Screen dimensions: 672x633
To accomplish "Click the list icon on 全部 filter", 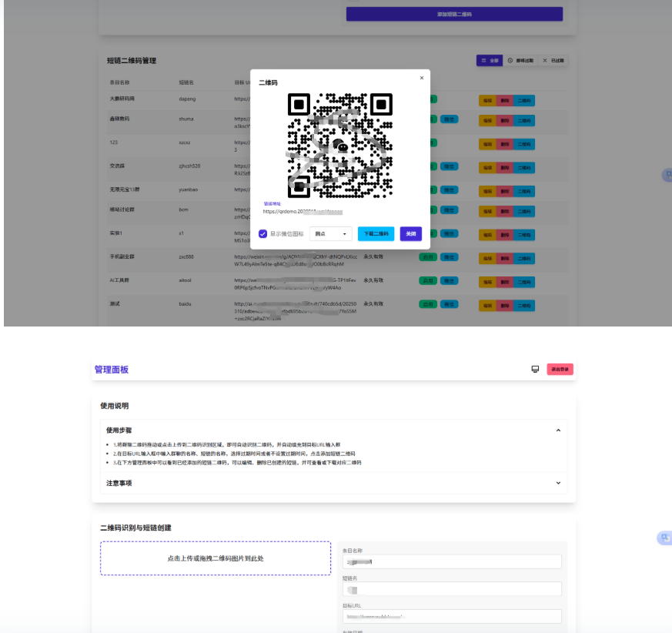I will point(483,60).
